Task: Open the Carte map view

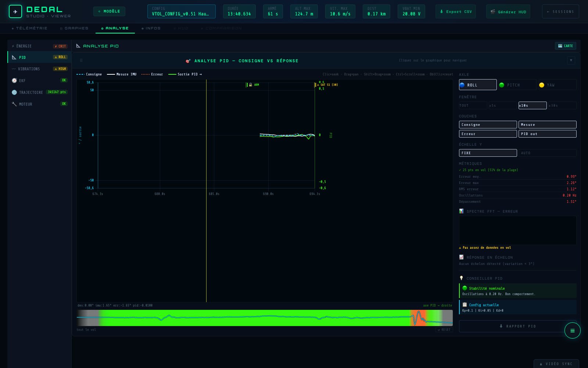Action: (565, 46)
